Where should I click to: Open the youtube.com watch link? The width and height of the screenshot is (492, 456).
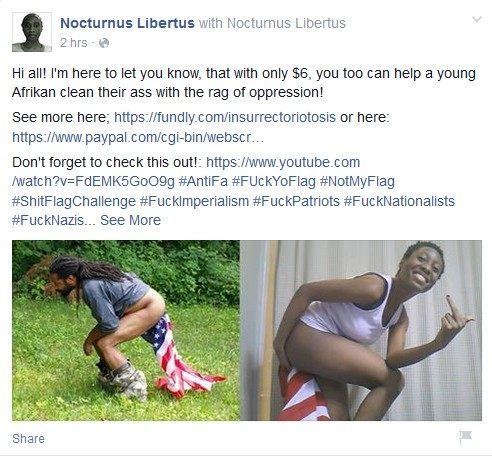(186, 172)
